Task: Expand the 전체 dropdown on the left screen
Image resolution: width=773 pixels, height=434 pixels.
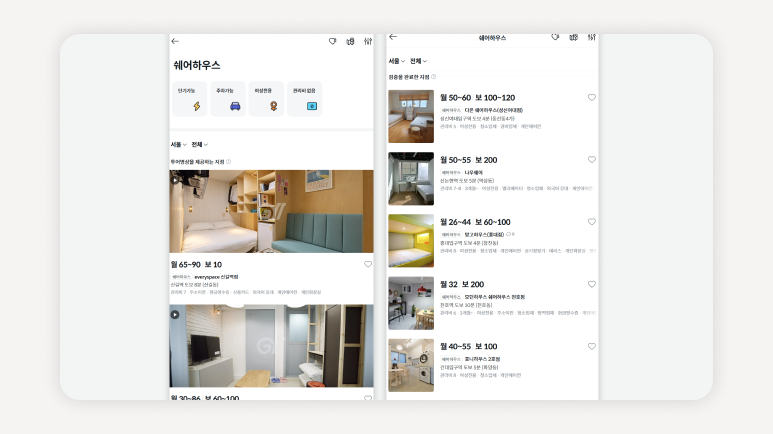Action: (x=200, y=145)
